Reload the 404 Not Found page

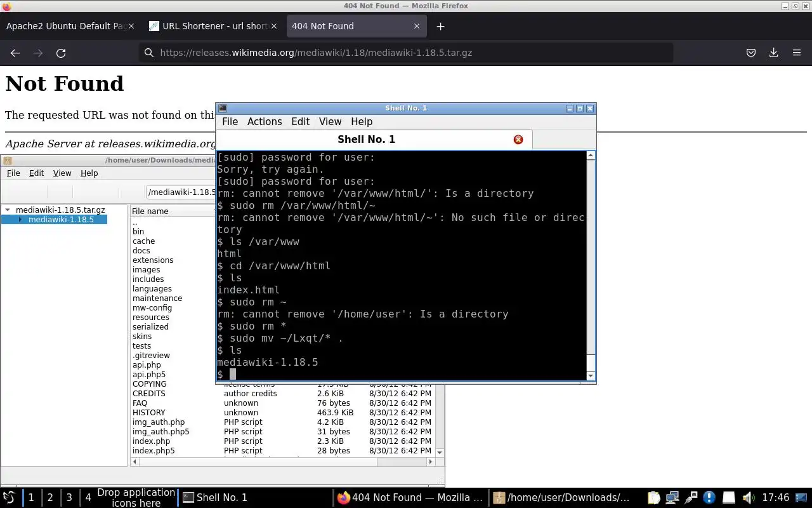tap(61, 53)
